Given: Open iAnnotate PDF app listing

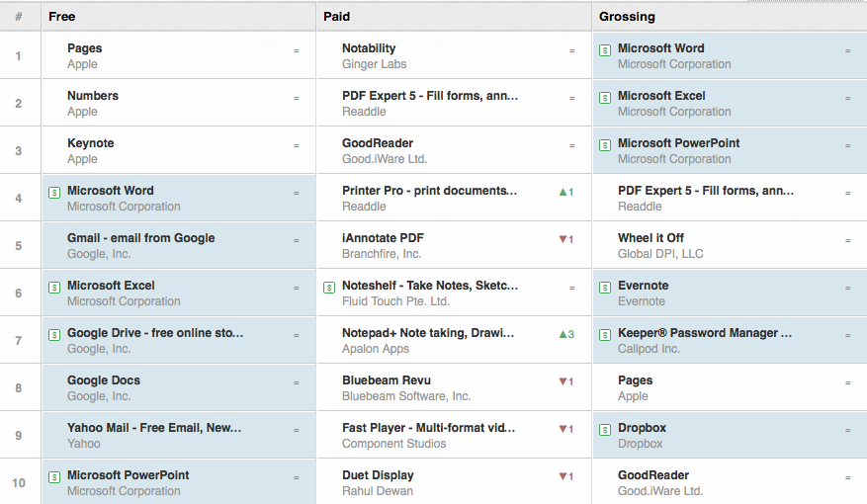Looking at the screenshot, I should 383,238.
